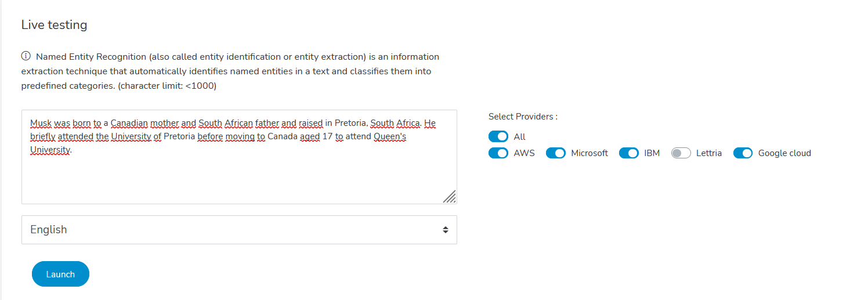868x300 pixels.
Task: Click the Live testing heading
Action: pyautogui.click(x=54, y=25)
